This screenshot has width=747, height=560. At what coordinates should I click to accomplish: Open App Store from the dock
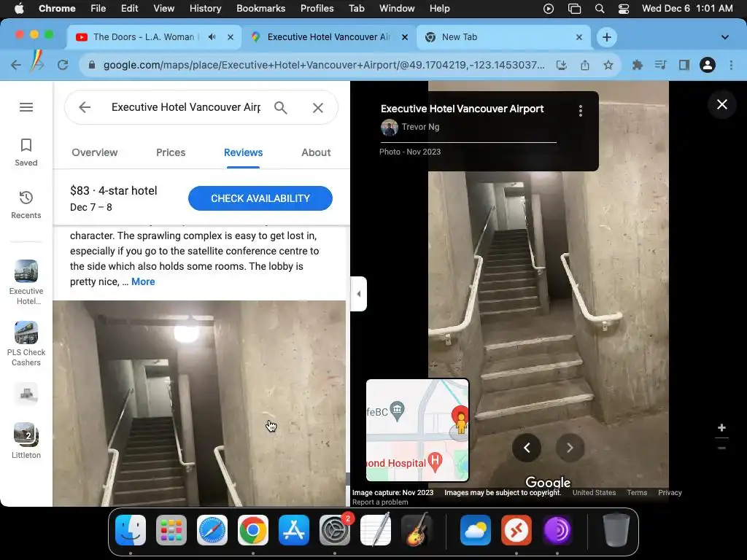[x=294, y=530]
